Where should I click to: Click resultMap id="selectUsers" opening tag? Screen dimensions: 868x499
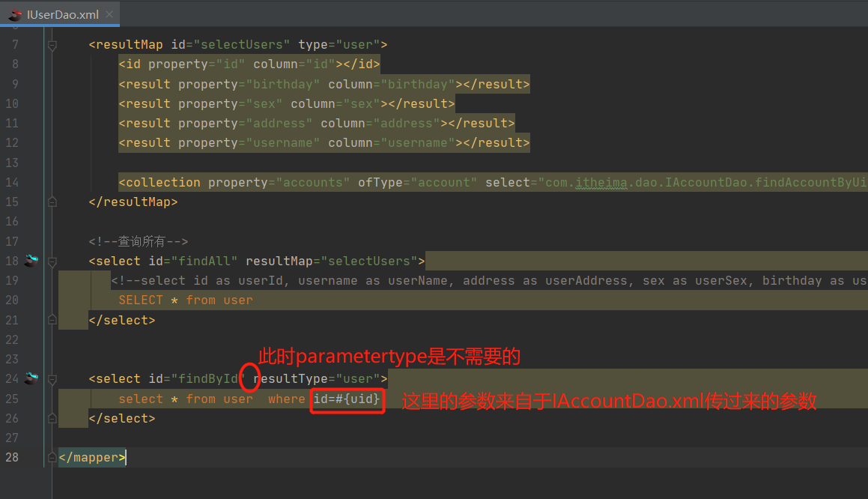[x=238, y=44]
